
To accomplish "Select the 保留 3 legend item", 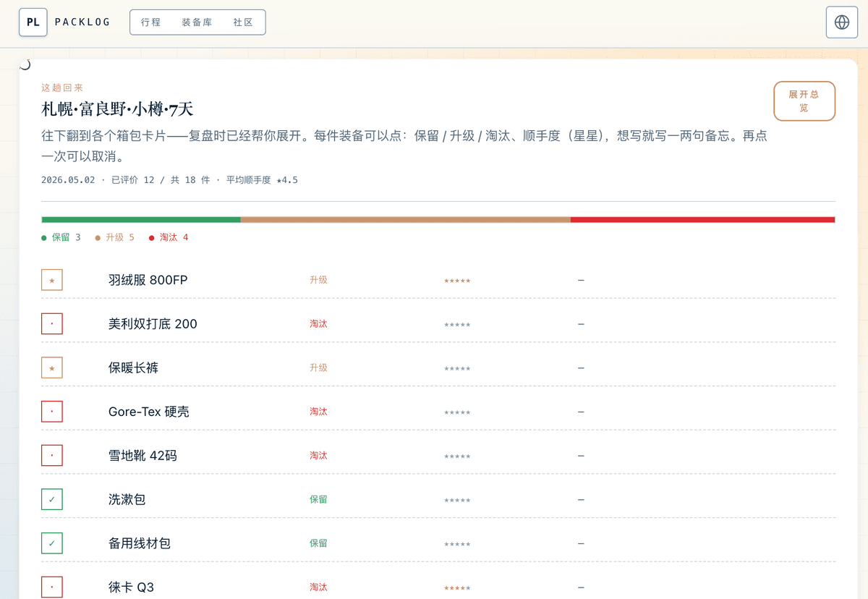I will point(61,237).
